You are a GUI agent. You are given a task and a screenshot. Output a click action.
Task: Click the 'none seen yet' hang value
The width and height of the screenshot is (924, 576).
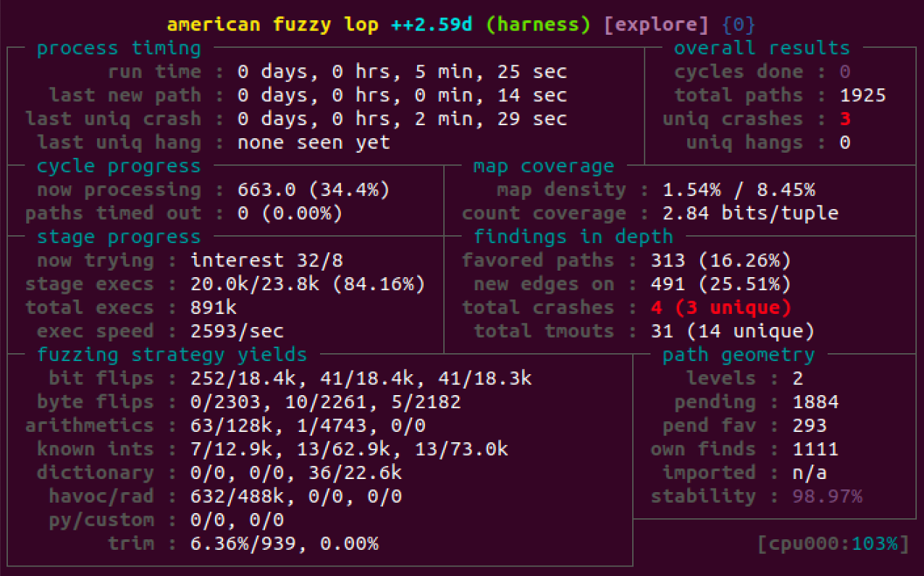click(x=314, y=143)
